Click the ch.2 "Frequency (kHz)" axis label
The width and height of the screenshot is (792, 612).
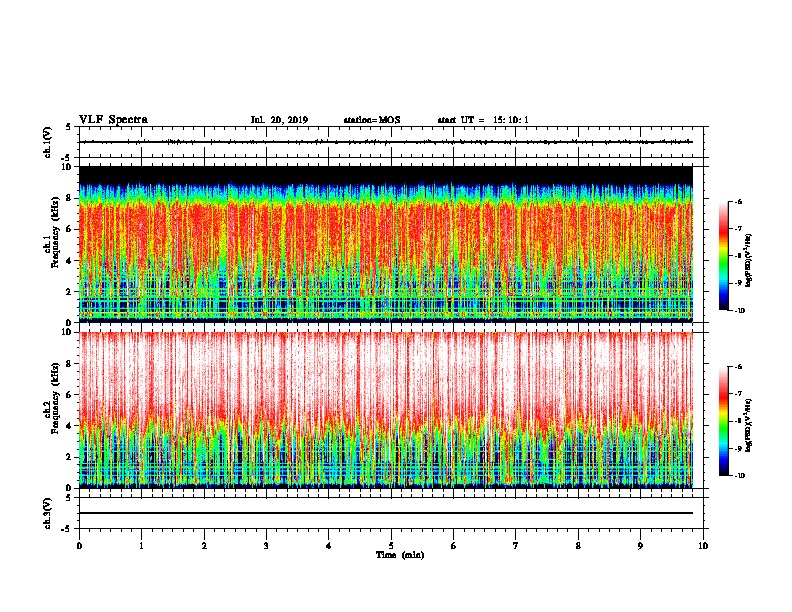click(55, 398)
